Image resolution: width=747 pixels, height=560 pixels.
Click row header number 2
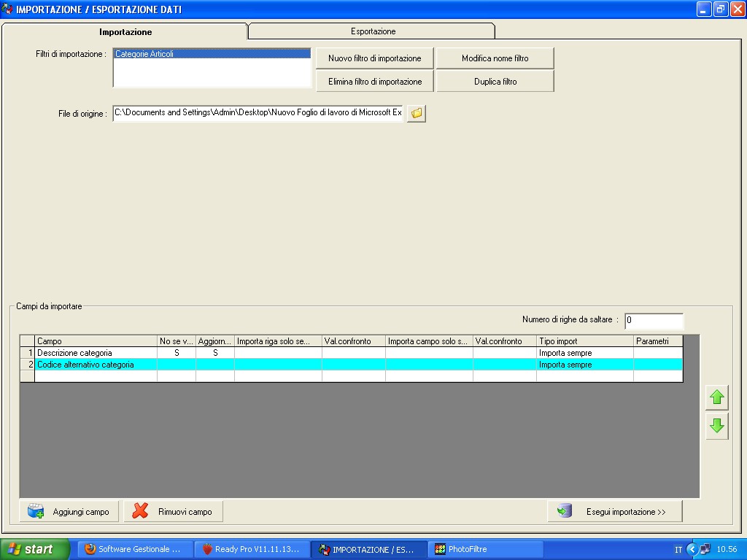27,365
